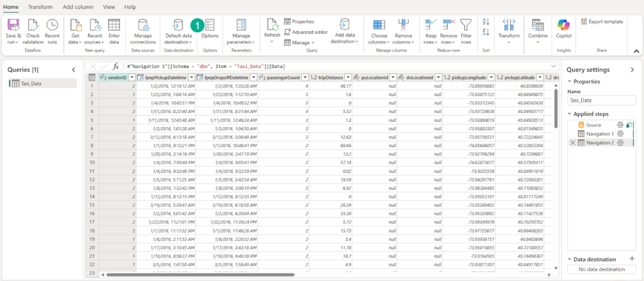Click the Choose columns icon

pyautogui.click(x=380, y=25)
